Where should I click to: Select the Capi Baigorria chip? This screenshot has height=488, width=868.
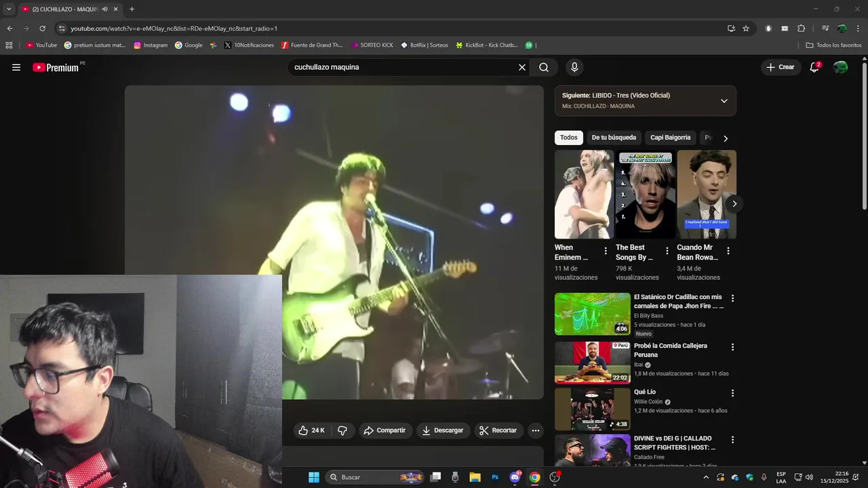tap(670, 138)
